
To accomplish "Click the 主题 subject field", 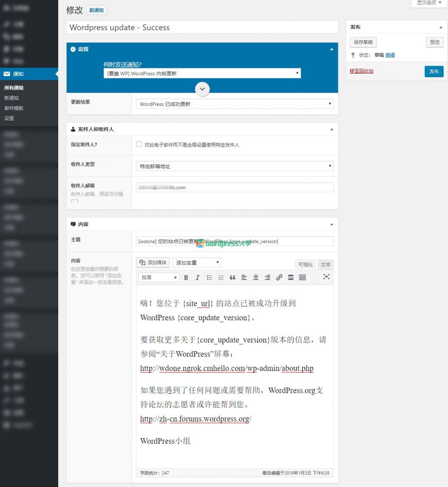I will pyautogui.click(x=234, y=242).
